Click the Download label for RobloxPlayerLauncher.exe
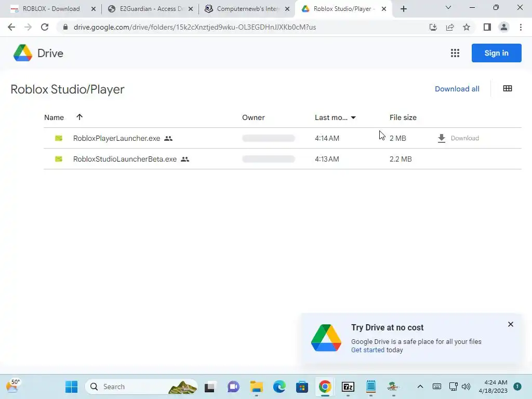This screenshot has height=399, width=532. pos(465,138)
